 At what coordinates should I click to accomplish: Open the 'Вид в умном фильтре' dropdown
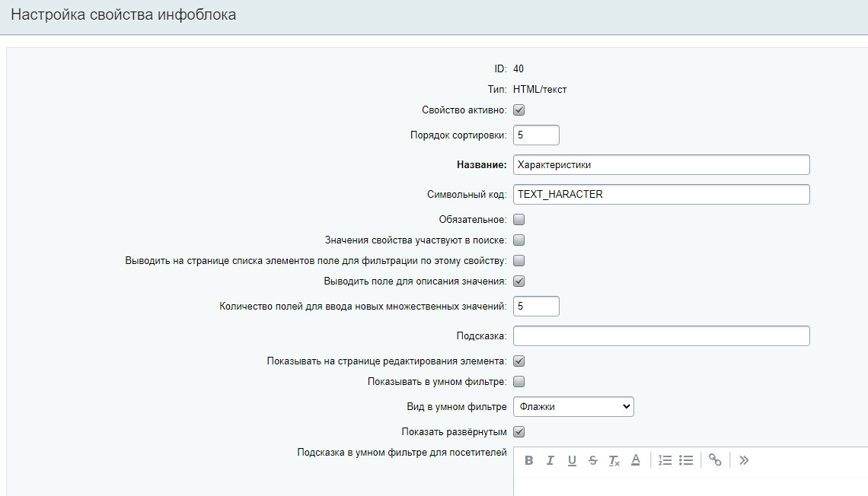tap(573, 407)
